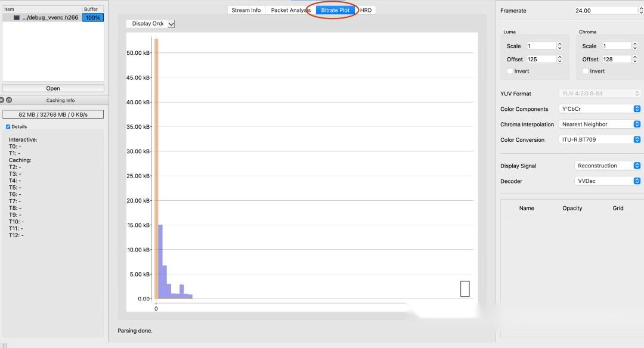This screenshot has height=348, width=644.
Task: Toggle the Details checkbox
Action: (8, 127)
